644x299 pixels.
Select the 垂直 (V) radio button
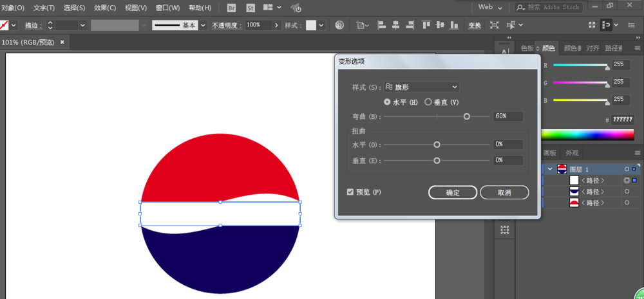[x=428, y=102]
